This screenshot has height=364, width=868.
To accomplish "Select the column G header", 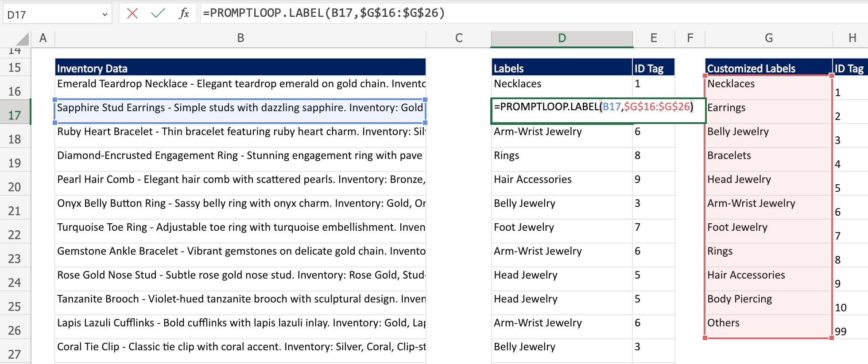I will (x=768, y=39).
